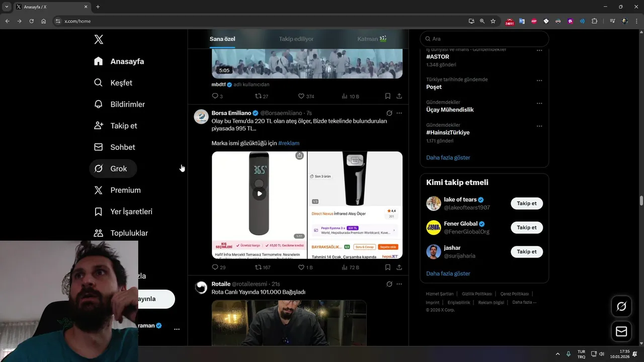The width and height of the screenshot is (644, 362).
Task: Follow Fener Global with Takip et
Action: 527,228
